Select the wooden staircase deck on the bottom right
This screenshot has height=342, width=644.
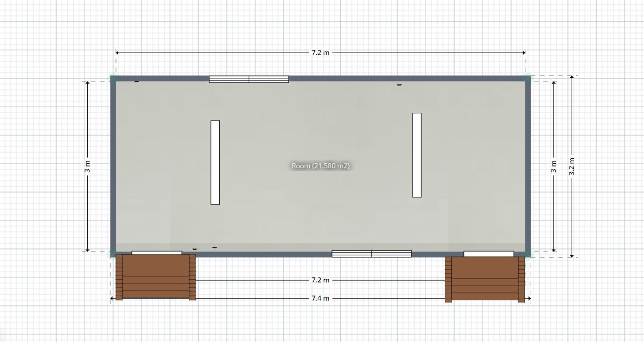coord(484,280)
